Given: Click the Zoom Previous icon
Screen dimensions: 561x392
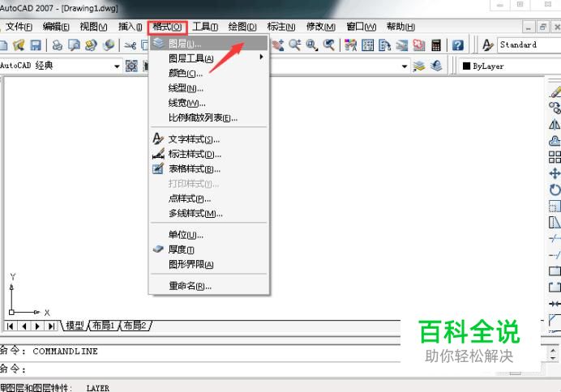Looking at the screenshot, I should click(329, 45).
